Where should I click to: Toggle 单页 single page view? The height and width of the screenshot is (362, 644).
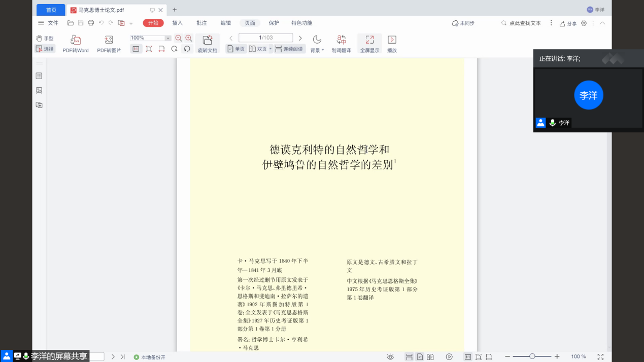[x=236, y=49]
